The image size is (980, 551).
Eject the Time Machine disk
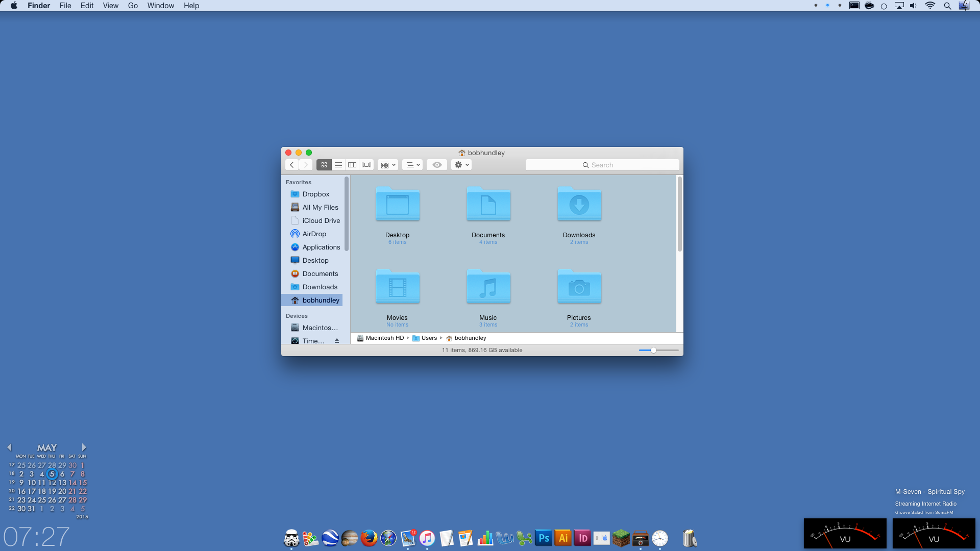click(337, 341)
